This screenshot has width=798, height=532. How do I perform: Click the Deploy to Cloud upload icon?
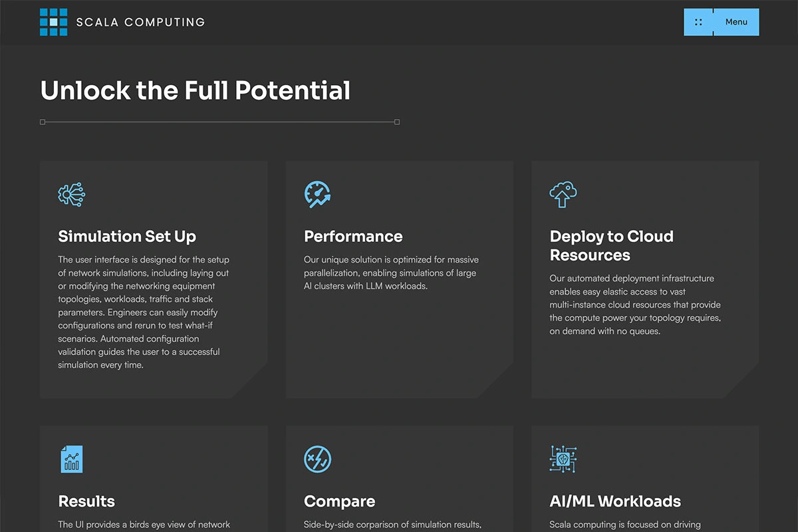(563, 194)
